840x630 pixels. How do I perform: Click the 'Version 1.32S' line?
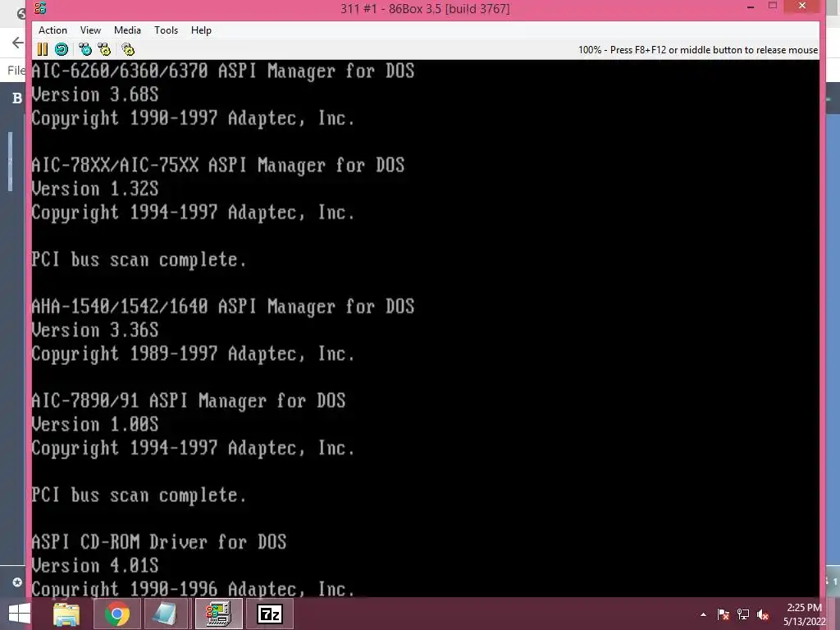pos(95,189)
